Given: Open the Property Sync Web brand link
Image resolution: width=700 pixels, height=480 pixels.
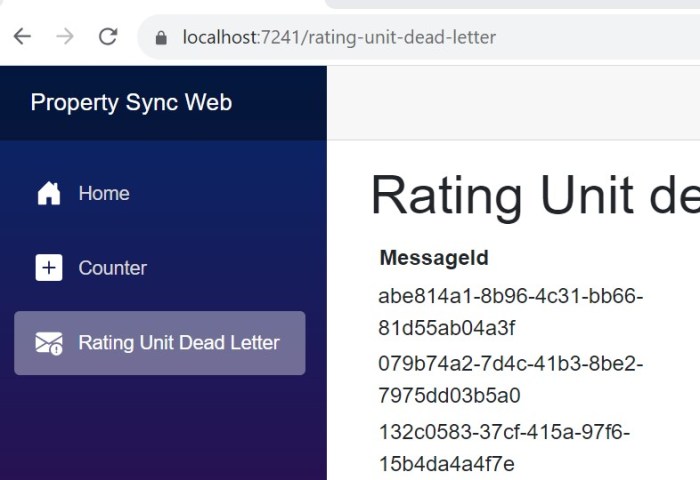Looking at the screenshot, I should pos(131,102).
